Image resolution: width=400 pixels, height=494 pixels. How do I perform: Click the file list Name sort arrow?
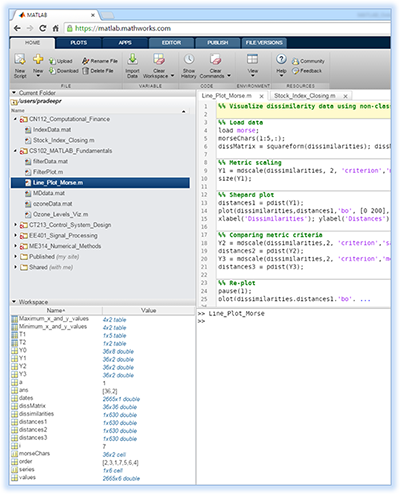(x=184, y=111)
